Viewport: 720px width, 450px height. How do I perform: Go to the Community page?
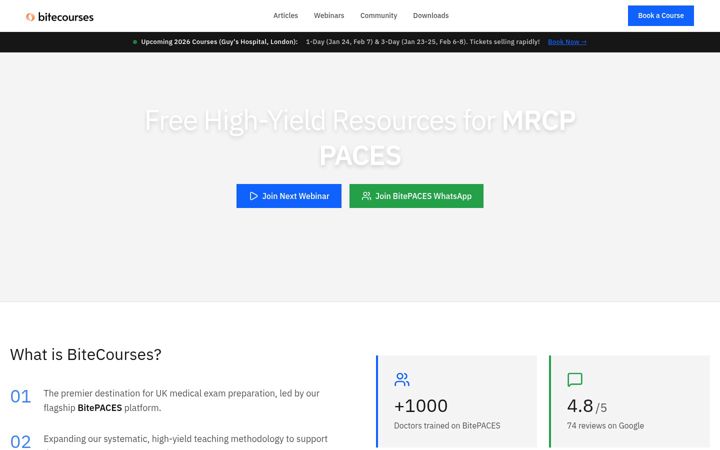[378, 16]
